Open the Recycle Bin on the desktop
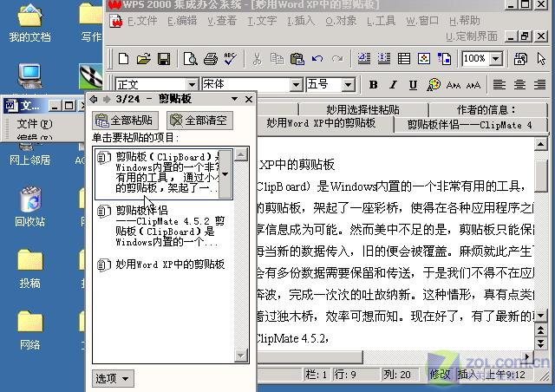The width and height of the screenshot is (555, 392). 29,206
